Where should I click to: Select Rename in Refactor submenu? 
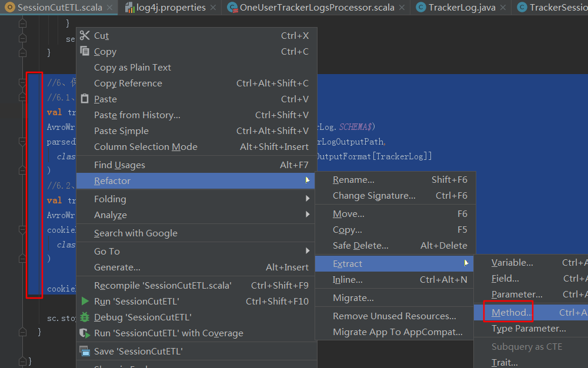click(353, 180)
